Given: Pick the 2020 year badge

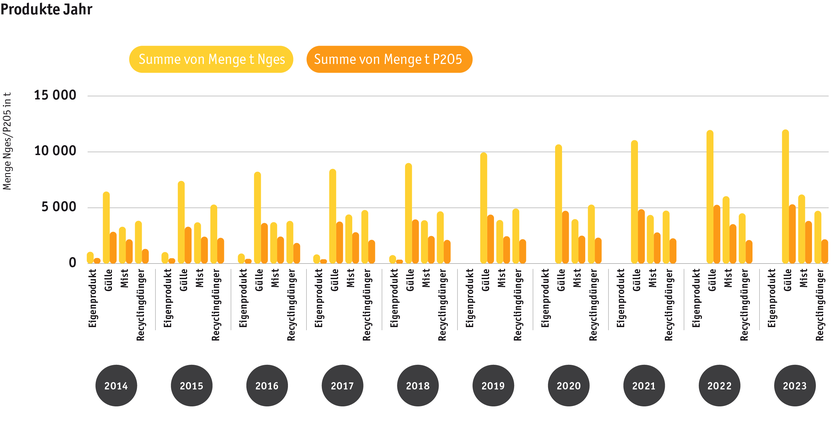Looking at the screenshot, I should (x=569, y=385).
